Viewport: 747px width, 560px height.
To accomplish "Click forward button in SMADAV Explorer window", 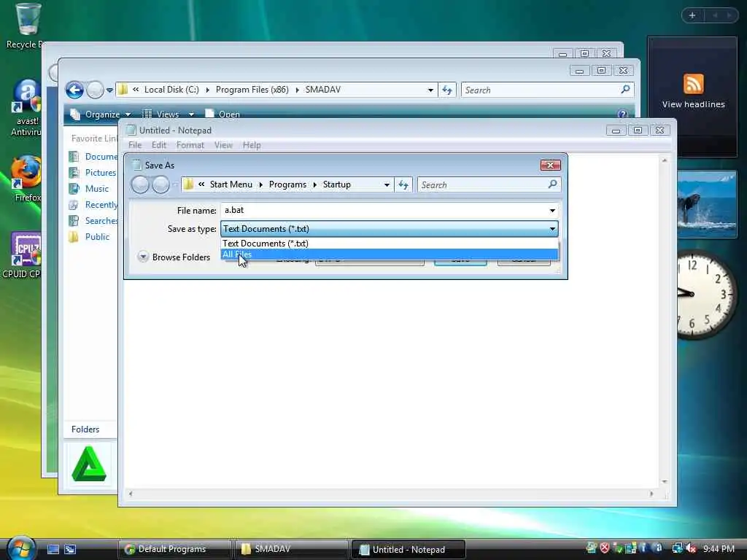I will [96, 90].
